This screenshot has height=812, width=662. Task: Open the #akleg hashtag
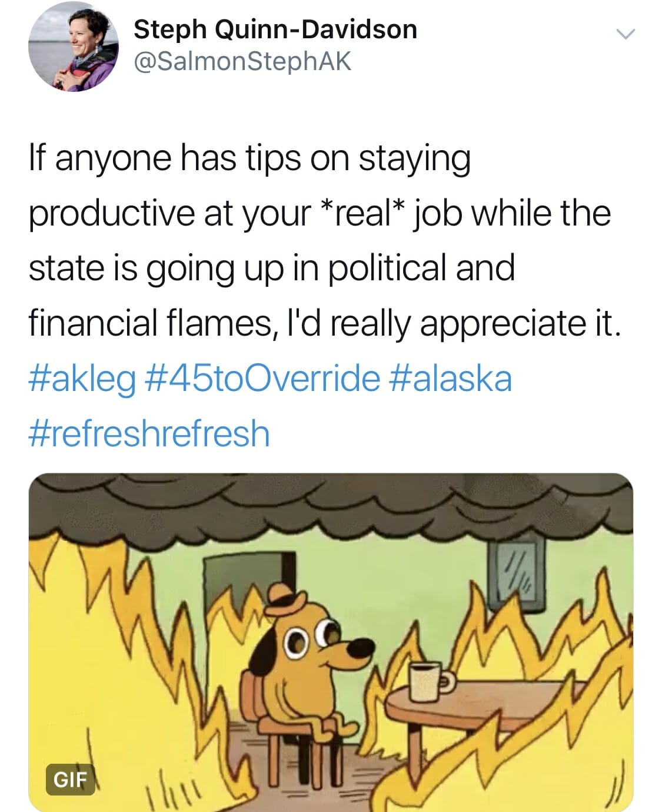[x=82, y=379]
